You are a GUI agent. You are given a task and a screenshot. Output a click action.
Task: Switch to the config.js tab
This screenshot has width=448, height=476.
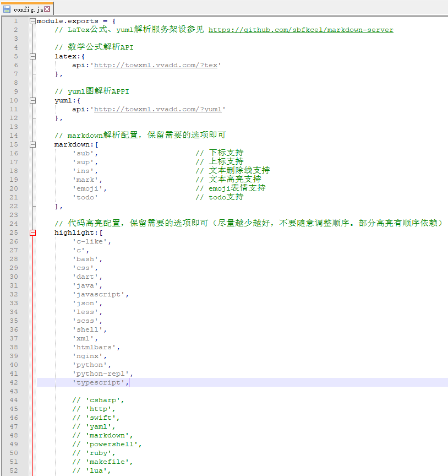[x=28, y=8]
